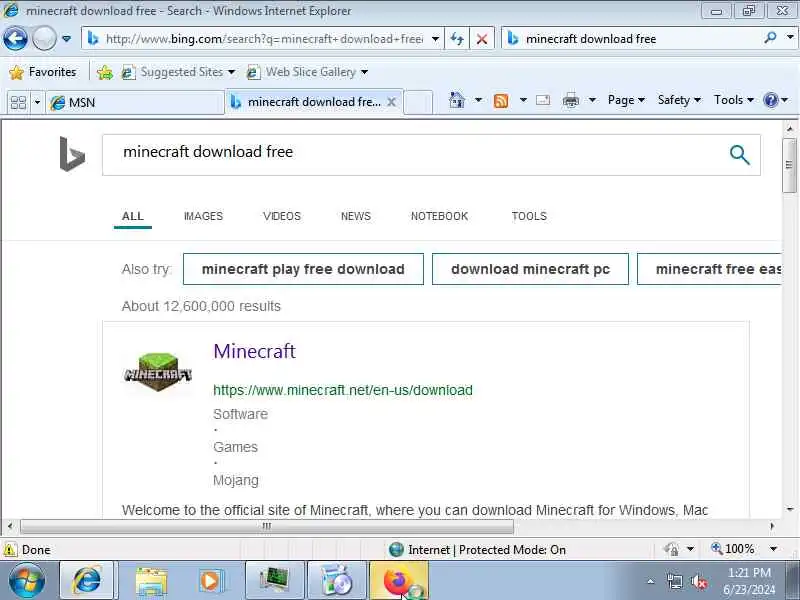800x600 pixels.
Task: Stop loading with the red X icon
Action: pos(482,39)
